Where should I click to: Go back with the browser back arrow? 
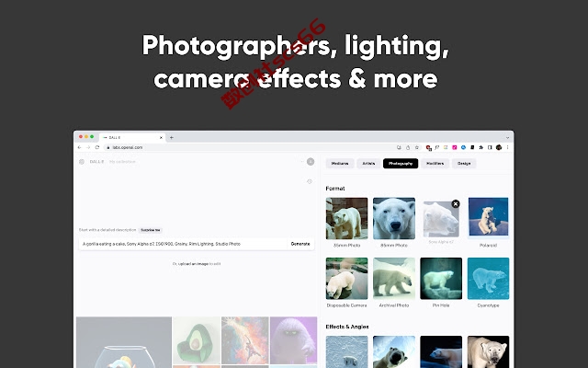80,147
